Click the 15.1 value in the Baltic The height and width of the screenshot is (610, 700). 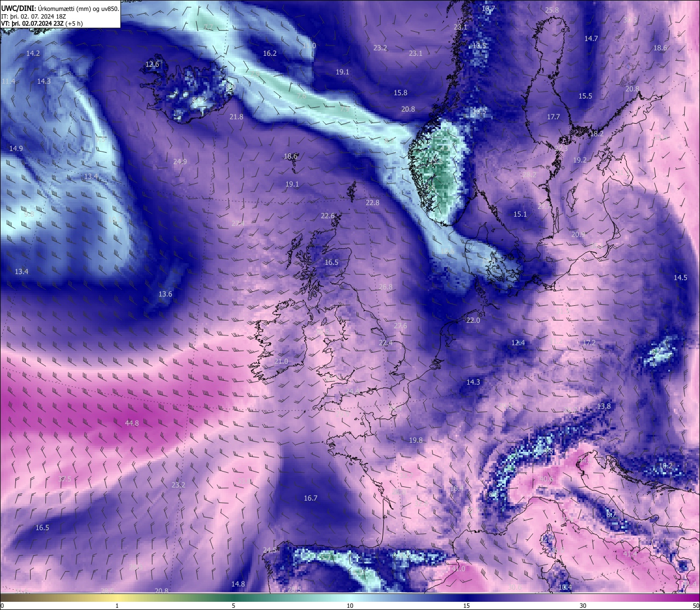[x=520, y=214]
